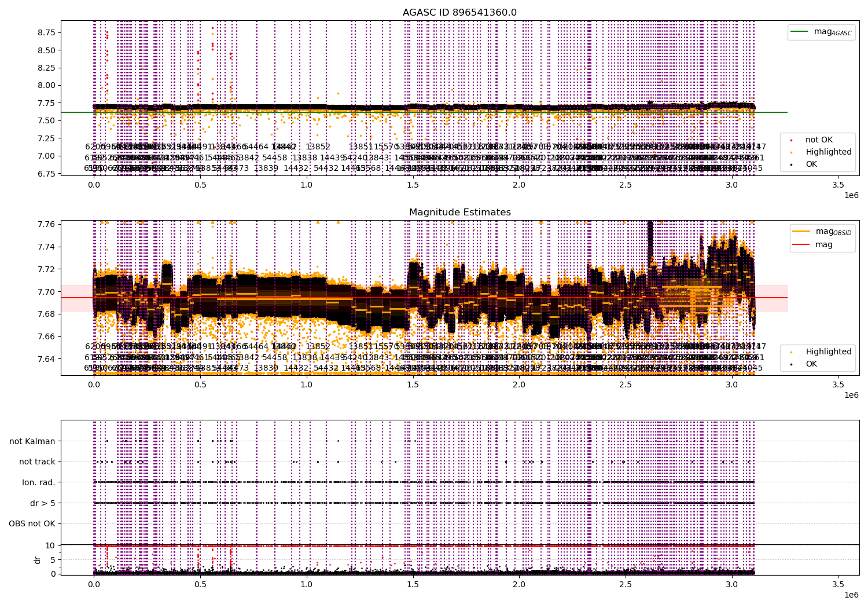Click obsid label 54432 in Magnitude Estimates plot

click(326, 368)
